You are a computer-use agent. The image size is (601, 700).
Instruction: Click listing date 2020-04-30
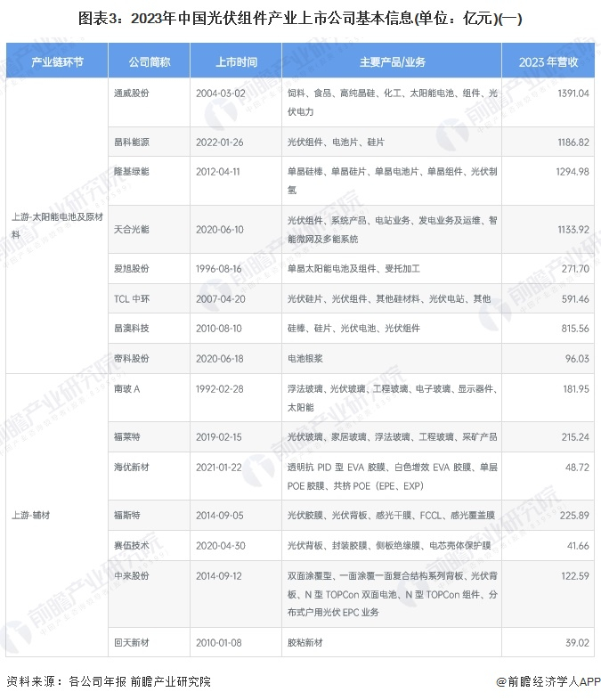[221, 546]
